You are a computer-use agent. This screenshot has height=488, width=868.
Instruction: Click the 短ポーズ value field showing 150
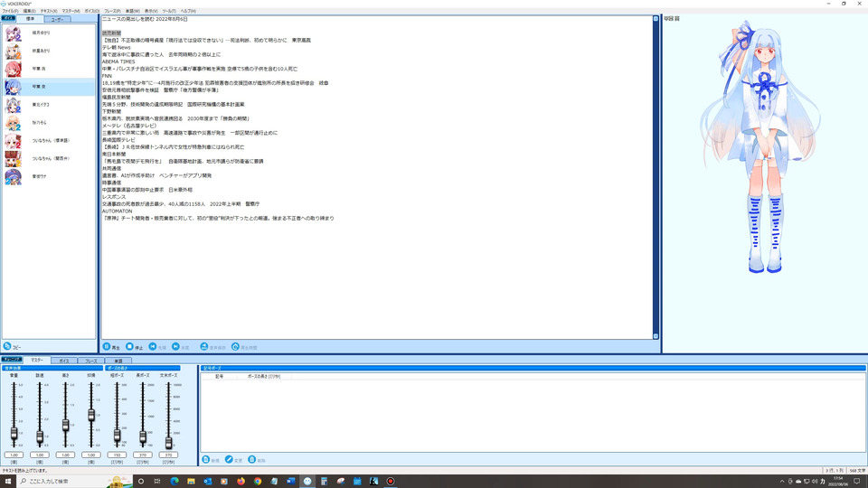(x=117, y=455)
